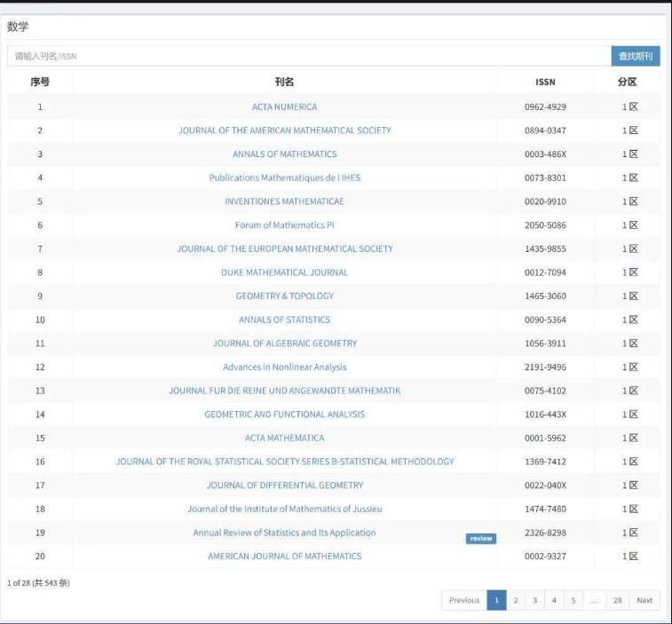Click the 刊名 column header
Image resolution: width=672 pixels, height=624 pixels.
point(284,82)
